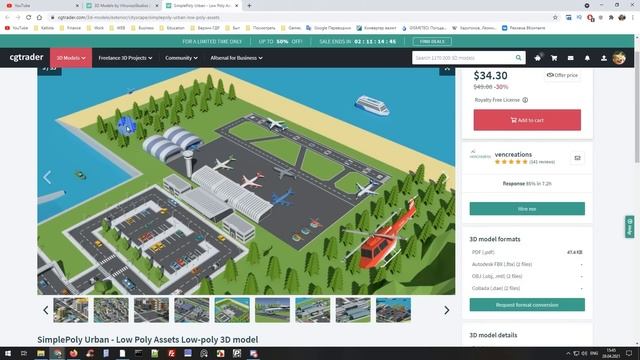
Task: Expand the Business menu in navbar
Action: pos(236,58)
